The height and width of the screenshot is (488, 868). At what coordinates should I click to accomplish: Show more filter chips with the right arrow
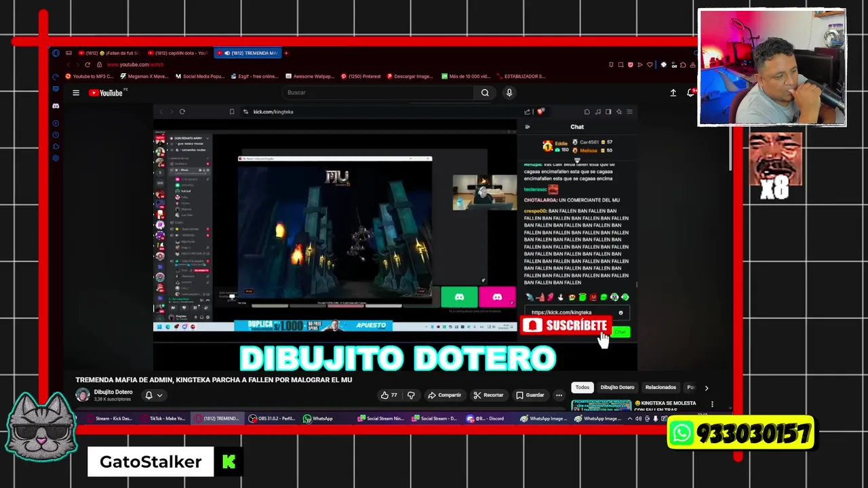[706, 388]
